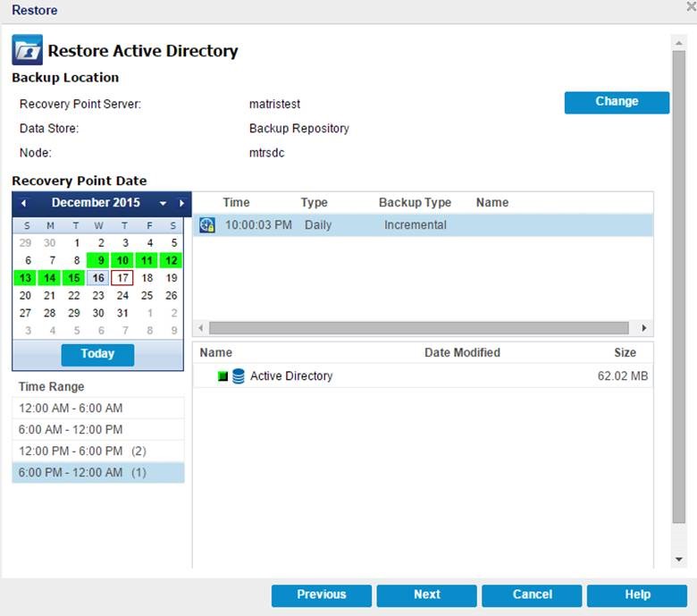Viewport: 697px width, 616px height.
Task: Click the horizontal scrollbar right arrow
Action: 644,328
